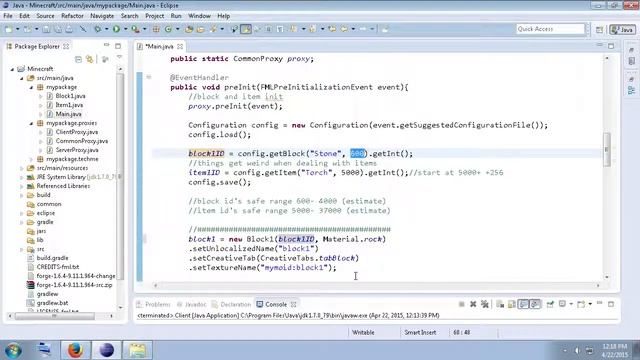Click the Main.java editor tab
The width and height of the screenshot is (640, 360).
tap(159, 47)
